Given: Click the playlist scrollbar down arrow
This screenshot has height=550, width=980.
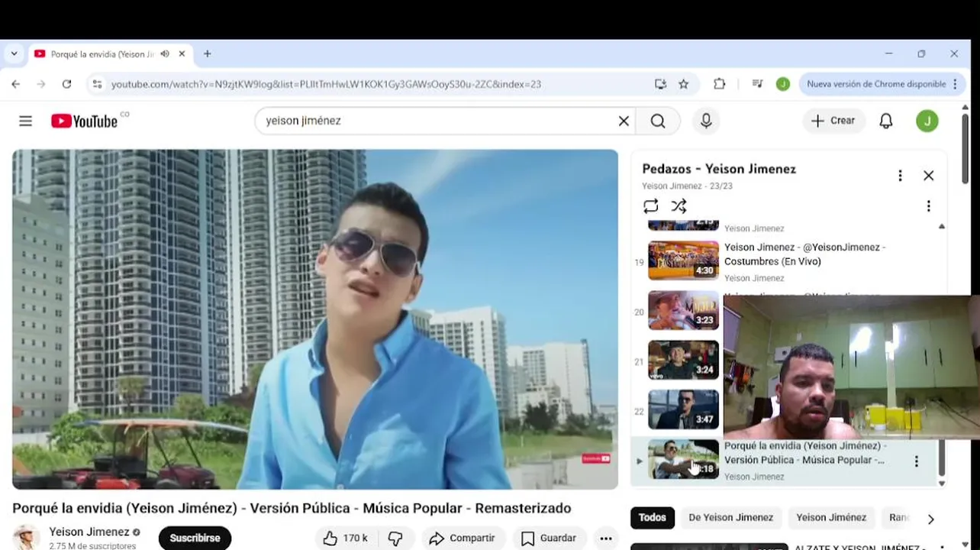Looking at the screenshot, I should click(x=942, y=483).
